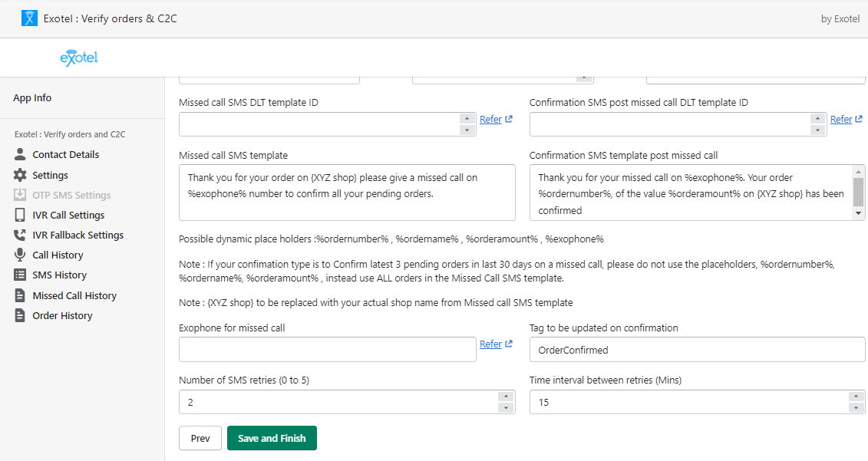Click the OTP SMS Settings download icon

click(x=20, y=195)
